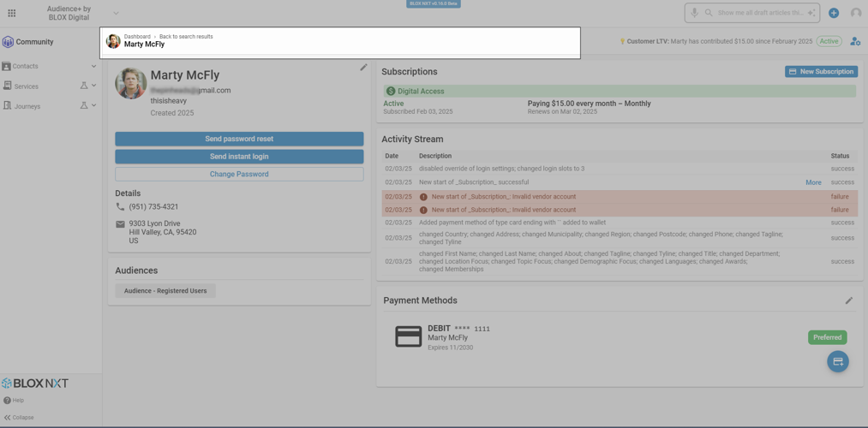Screen dimensions: 868x428
Task: Click the Community section icon
Action: coord(8,42)
